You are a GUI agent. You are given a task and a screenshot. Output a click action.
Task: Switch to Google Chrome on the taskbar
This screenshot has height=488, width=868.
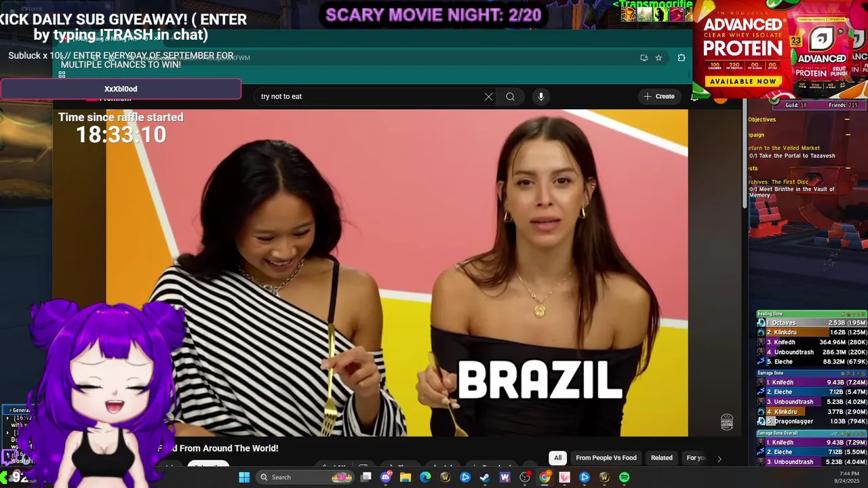coord(545,477)
